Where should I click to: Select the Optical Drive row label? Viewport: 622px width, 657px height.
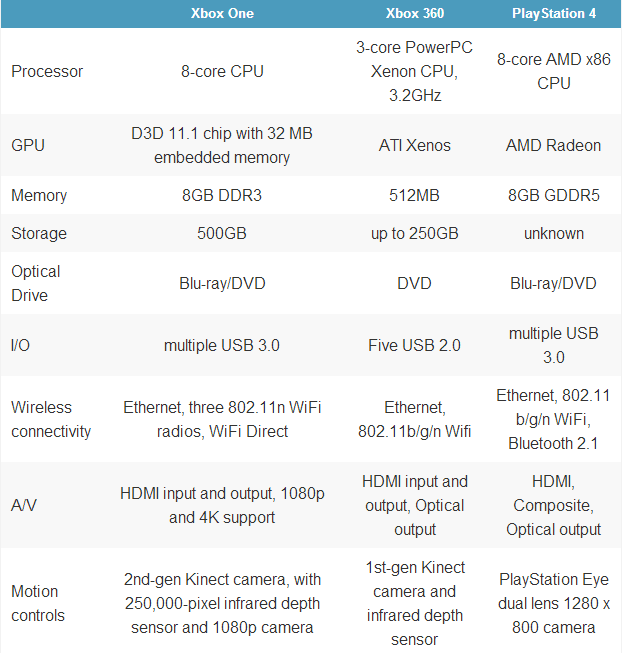tap(36, 283)
